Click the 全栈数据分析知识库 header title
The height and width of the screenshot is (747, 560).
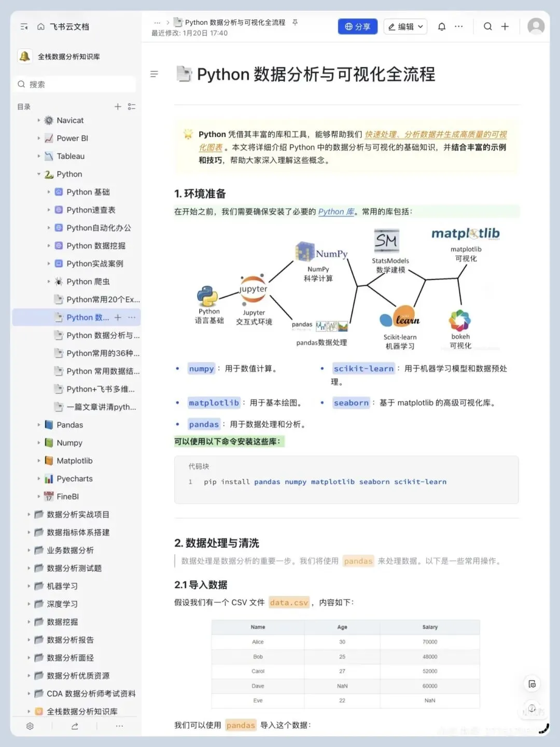tap(69, 57)
